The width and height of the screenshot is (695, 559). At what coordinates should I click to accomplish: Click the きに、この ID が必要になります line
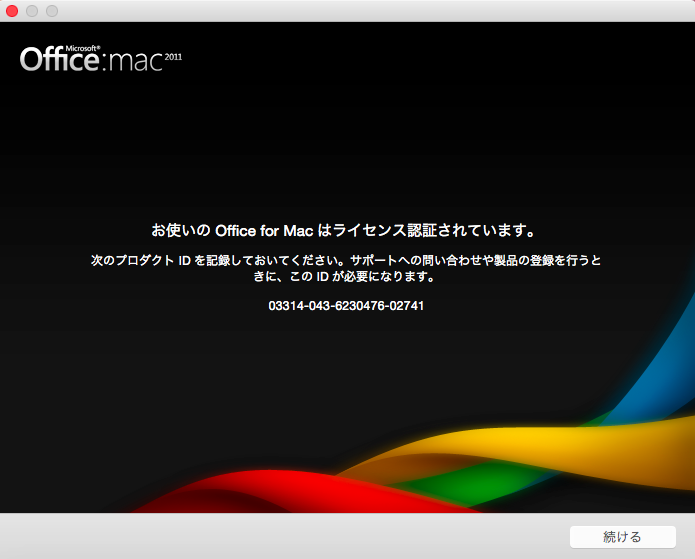346,276
